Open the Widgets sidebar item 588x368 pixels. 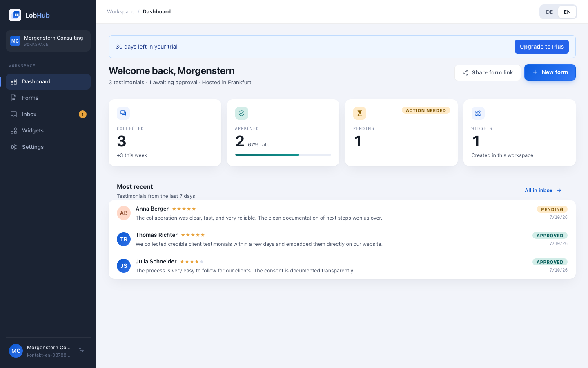48,131
